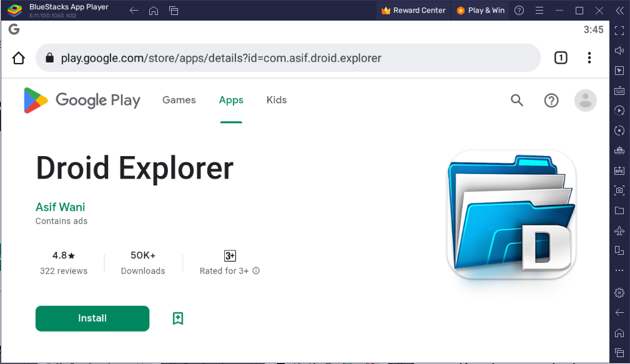Click the Droid Explorer title
This screenshot has height=364, width=630.
pos(135,168)
